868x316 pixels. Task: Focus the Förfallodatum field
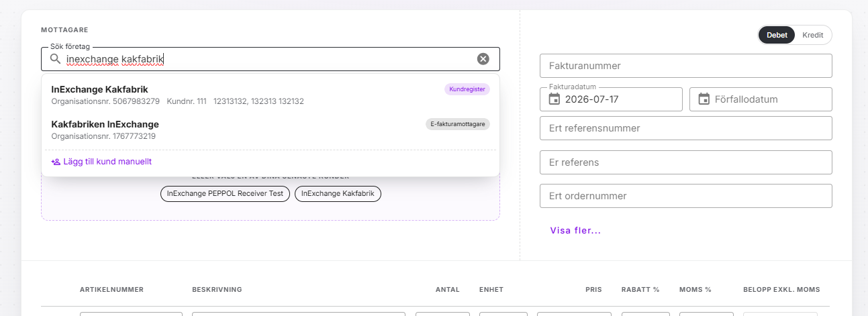(761, 99)
